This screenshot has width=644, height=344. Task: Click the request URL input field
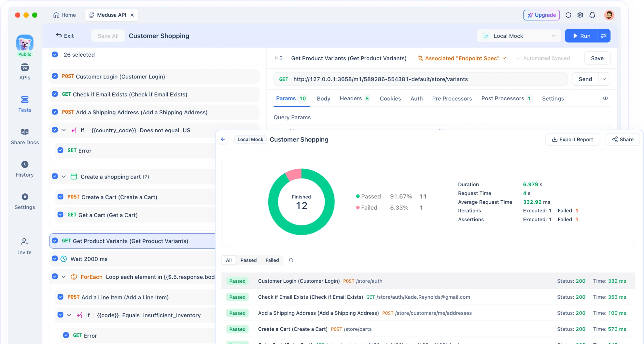[x=423, y=79]
